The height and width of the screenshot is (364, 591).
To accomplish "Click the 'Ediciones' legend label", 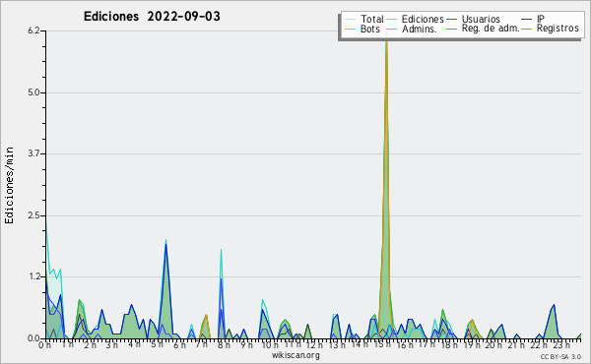I will (x=423, y=19).
